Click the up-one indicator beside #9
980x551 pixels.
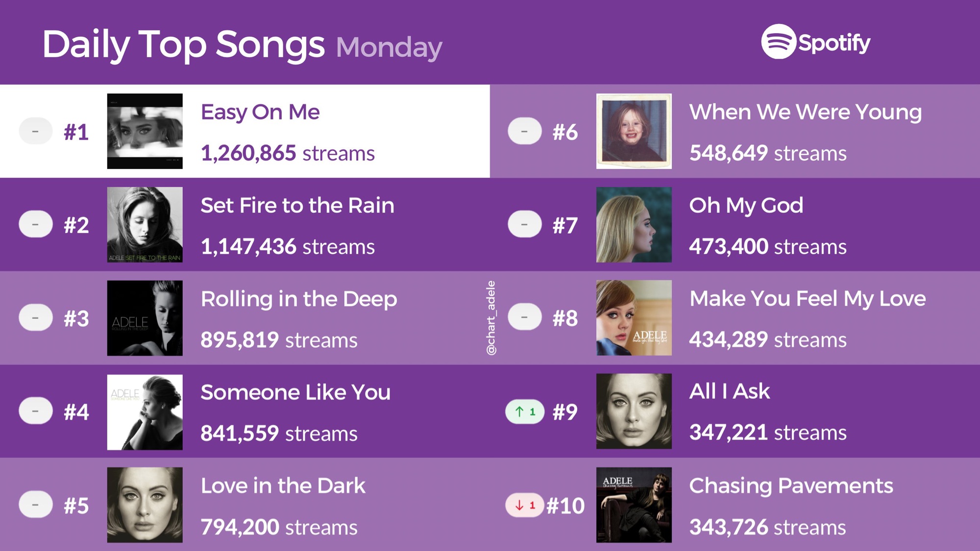click(x=525, y=411)
